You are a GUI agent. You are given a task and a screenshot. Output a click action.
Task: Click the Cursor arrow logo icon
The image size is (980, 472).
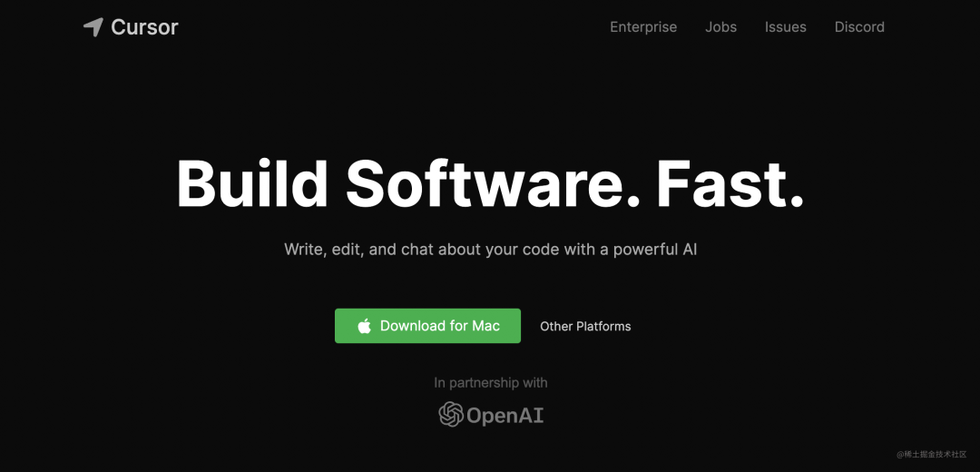pos(93,27)
